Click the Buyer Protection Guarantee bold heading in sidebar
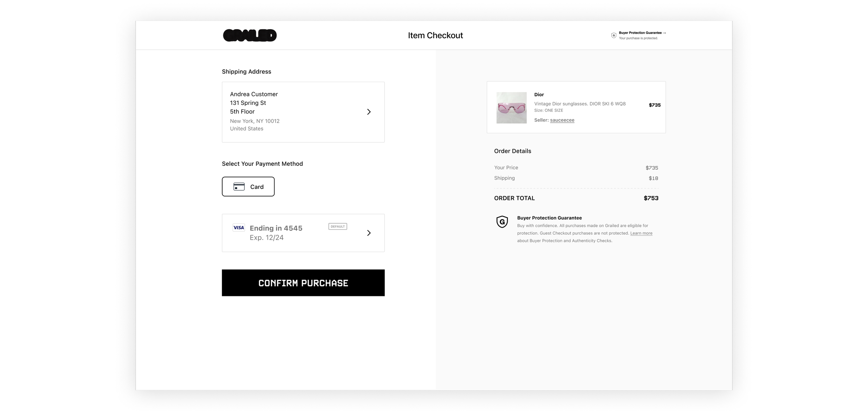Screen dimensions: 868x411 tap(549, 218)
